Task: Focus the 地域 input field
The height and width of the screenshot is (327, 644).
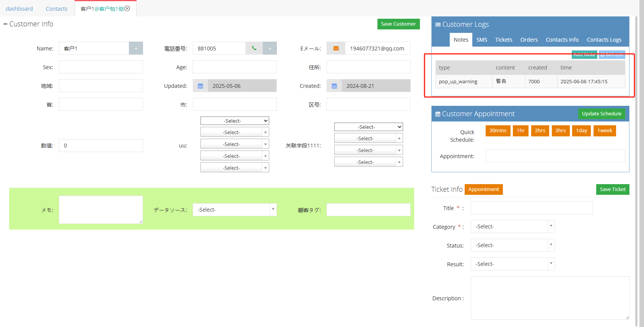Action: point(101,86)
